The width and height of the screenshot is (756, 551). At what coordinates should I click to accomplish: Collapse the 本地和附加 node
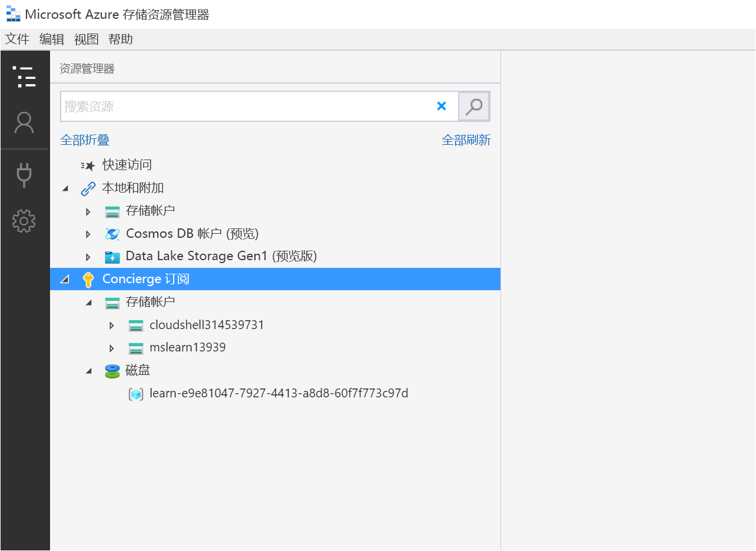[x=65, y=189]
